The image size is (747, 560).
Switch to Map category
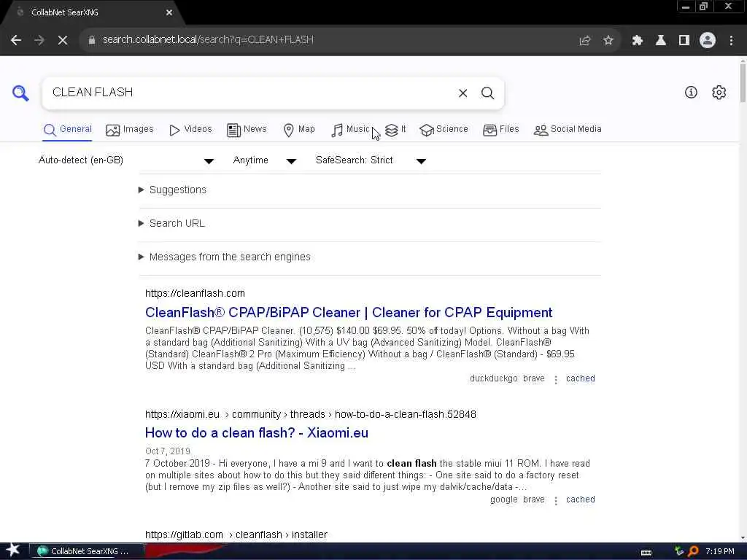[x=298, y=130]
